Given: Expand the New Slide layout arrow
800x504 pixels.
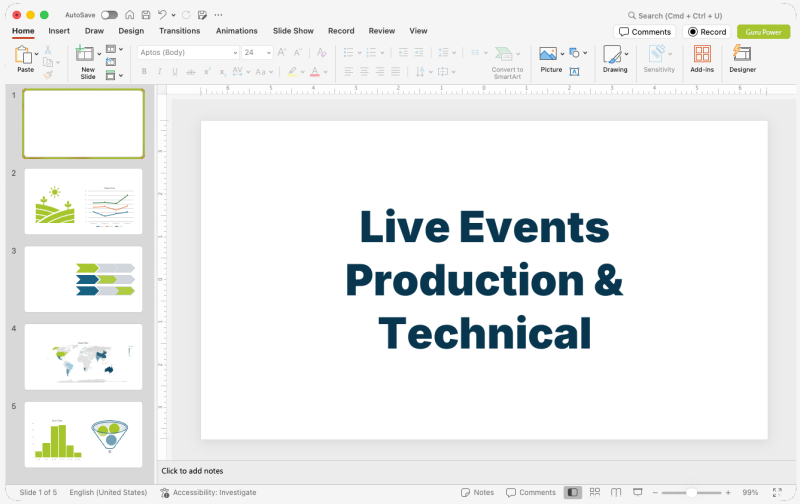Looking at the screenshot, I should coord(99,54).
